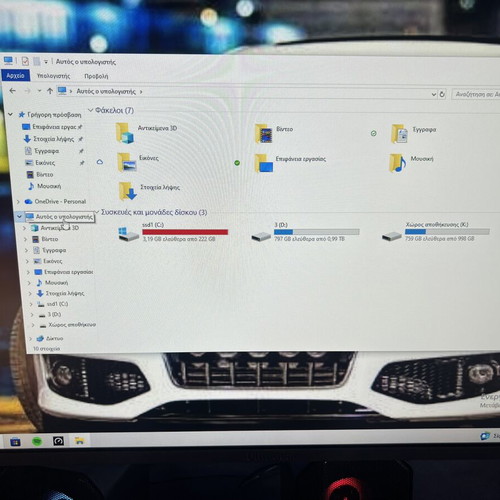Click the Refresh button beside address bar
Viewport: 500px width, 500px height.
(x=442, y=94)
